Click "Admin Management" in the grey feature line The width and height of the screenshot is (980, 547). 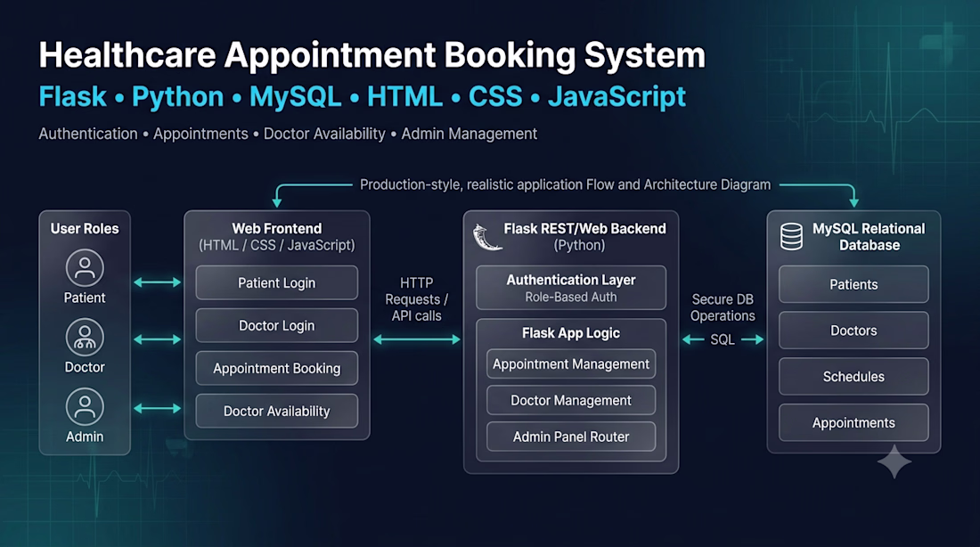click(470, 134)
